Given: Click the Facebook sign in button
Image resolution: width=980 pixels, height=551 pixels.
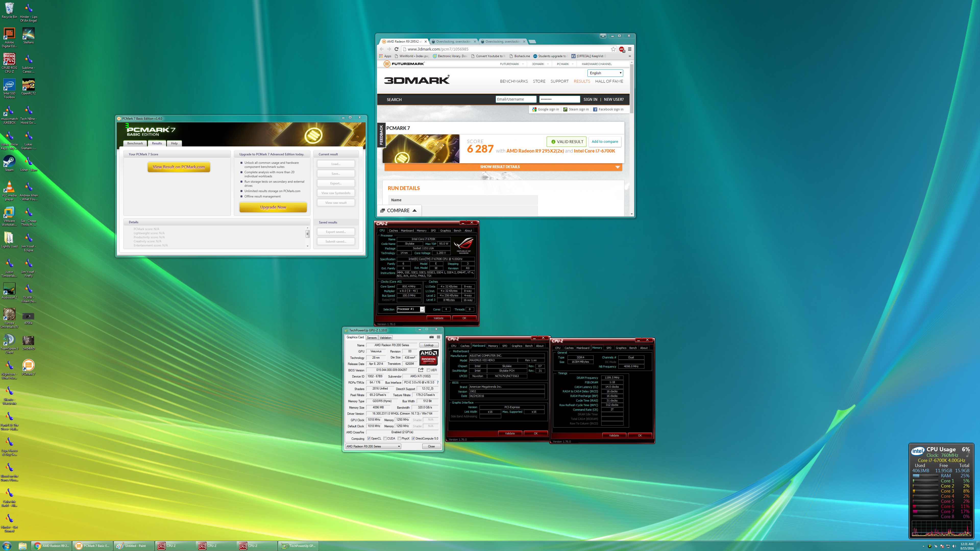Looking at the screenshot, I should click(x=608, y=109).
